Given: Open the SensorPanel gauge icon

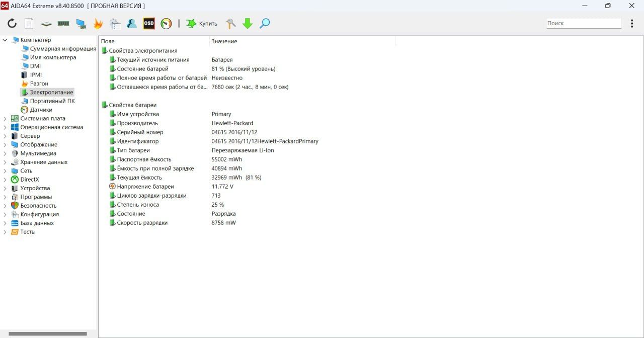Looking at the screenshot, I should coord(166,23).
